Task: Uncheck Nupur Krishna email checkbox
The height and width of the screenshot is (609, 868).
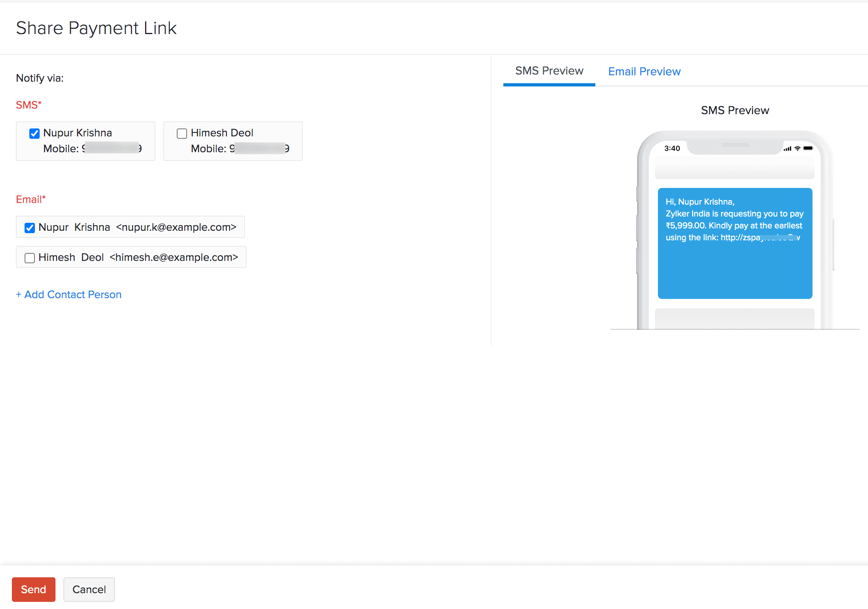Action: point(30,228)
